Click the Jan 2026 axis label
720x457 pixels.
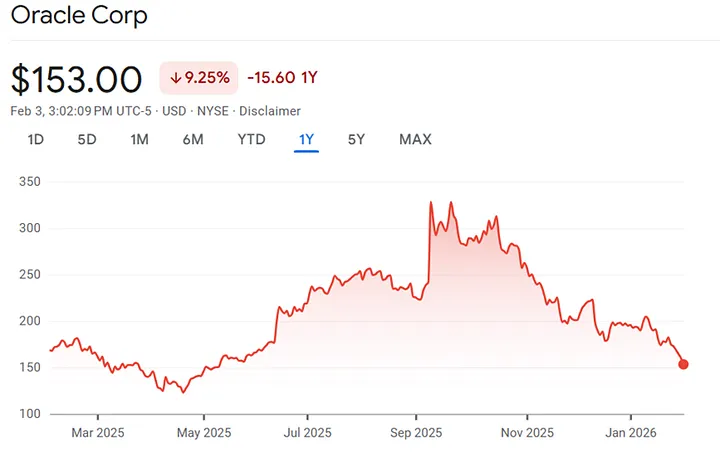631,433
